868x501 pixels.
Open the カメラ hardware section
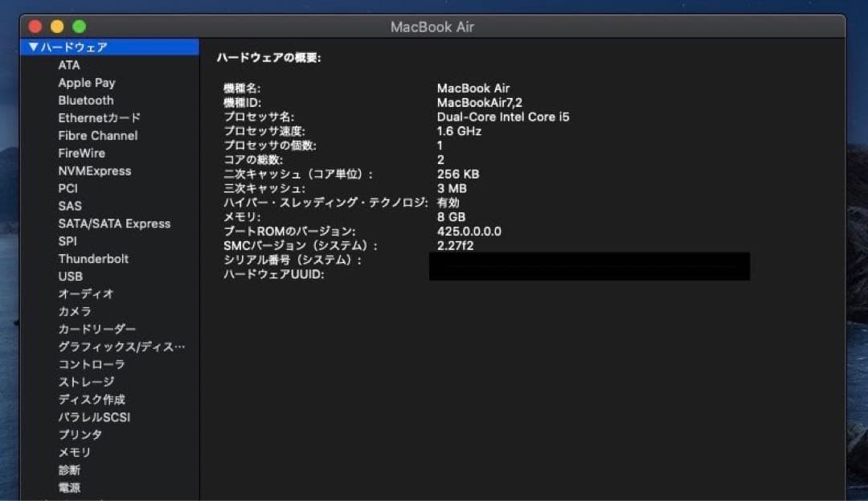click(x=74, y=311)
